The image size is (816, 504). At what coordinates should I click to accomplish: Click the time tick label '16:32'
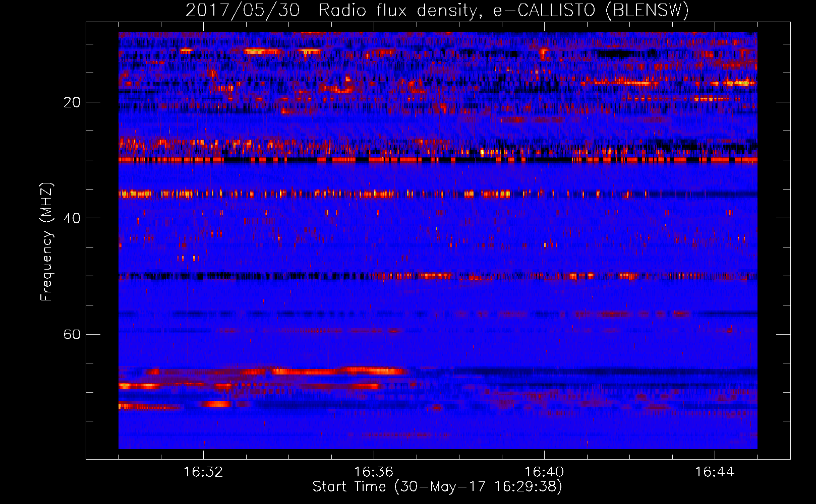[x=203, y=472]
